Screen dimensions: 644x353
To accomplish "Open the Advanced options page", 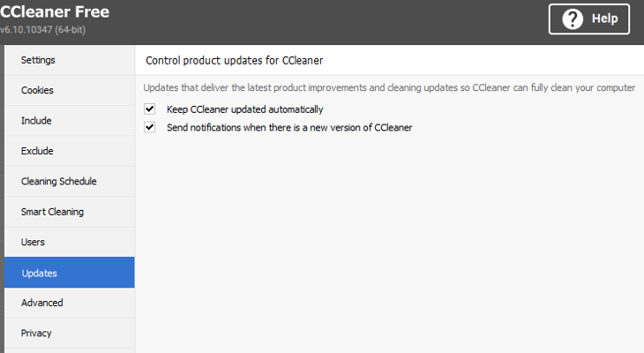I will pyautogui.click(x=41, y=303).
